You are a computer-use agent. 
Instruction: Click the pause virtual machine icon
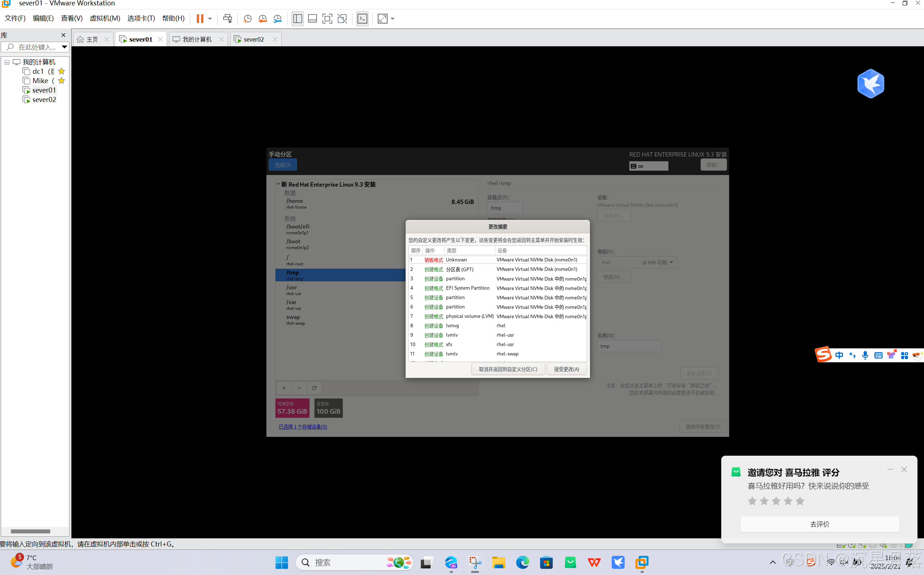coord(200,18)
